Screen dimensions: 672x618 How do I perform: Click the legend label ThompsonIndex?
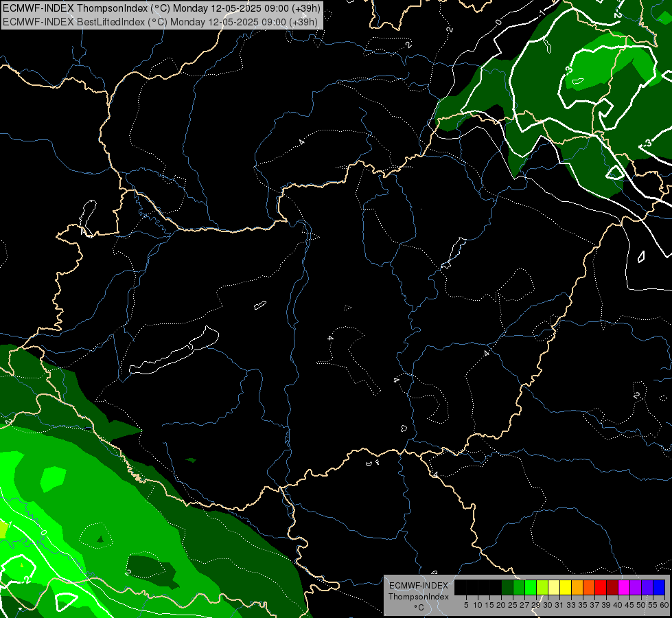419,597
